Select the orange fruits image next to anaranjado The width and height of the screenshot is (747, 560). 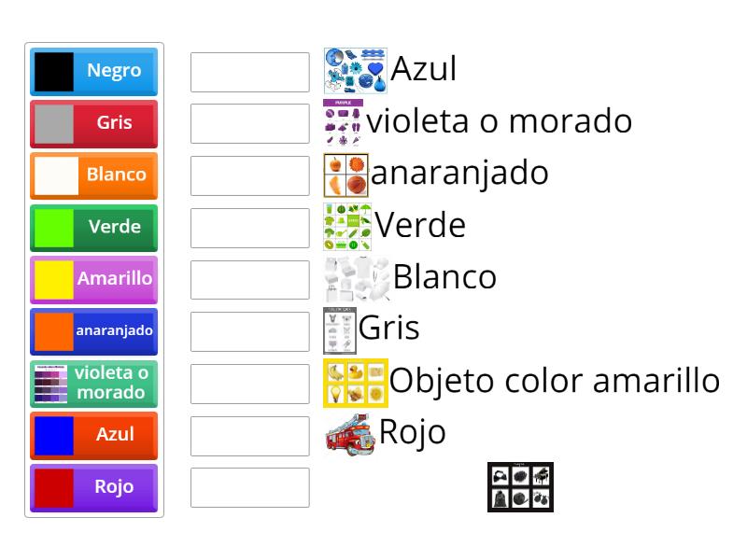[347, 173]
